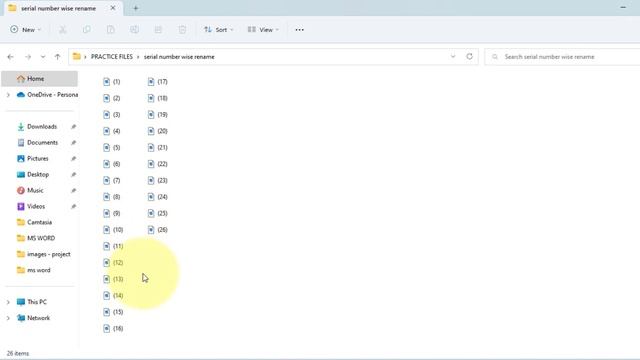This screenshot has width=640, height=360.
Task: Open OneDrive - Personal in the sidebar
Action: 47,95
